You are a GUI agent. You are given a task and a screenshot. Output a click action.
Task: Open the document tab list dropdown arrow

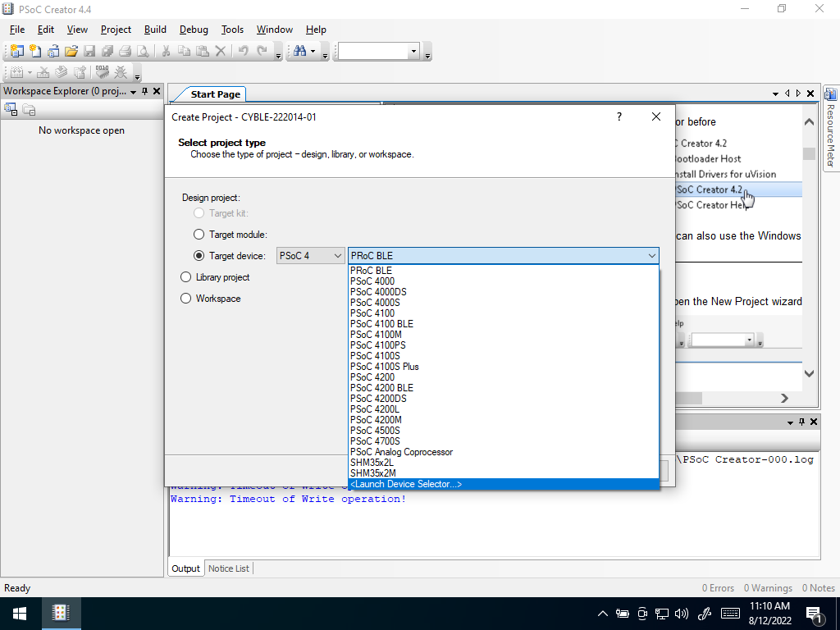[775, 94]
